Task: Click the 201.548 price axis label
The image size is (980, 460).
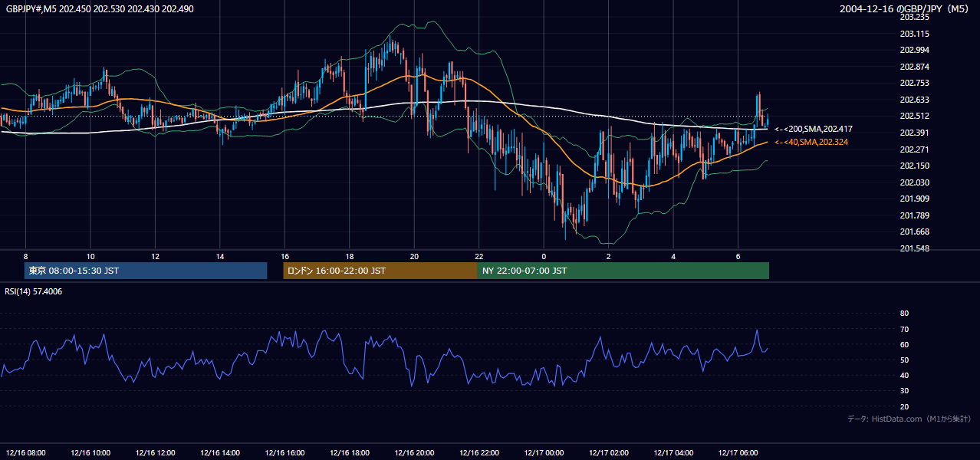Action: click(x=914, y=248)
